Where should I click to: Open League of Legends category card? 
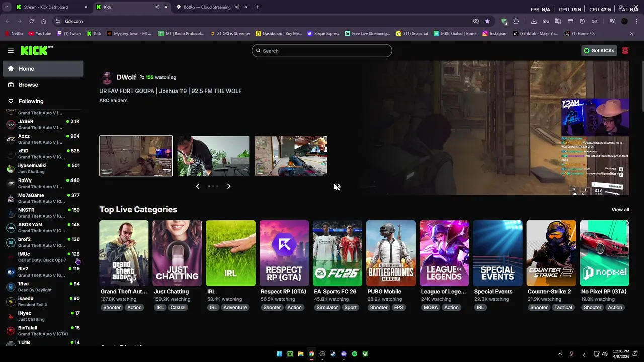(444, 253)
